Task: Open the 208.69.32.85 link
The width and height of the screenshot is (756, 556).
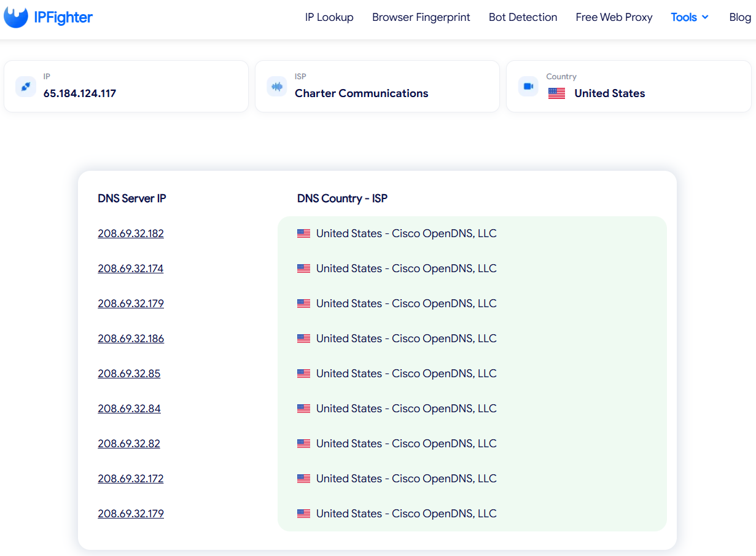Action: (x=129, y=374)
